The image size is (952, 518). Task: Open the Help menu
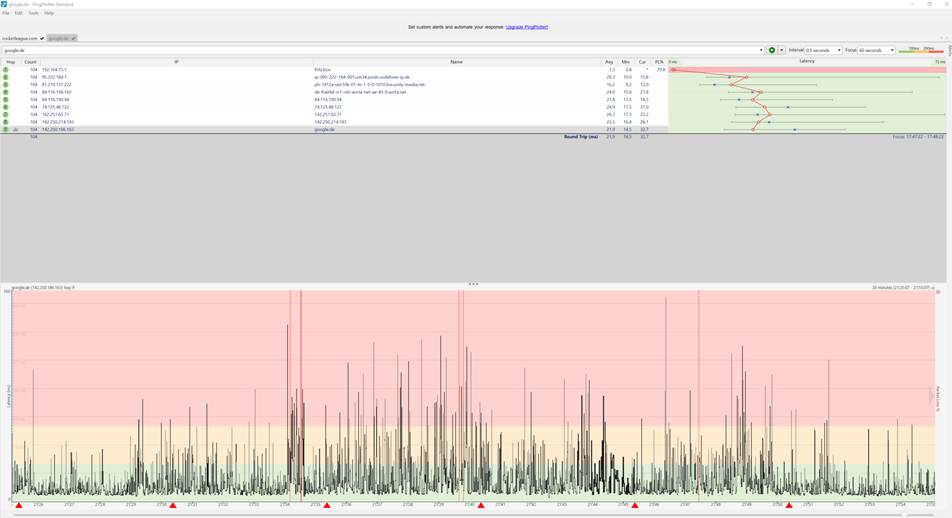click(49, 13)
